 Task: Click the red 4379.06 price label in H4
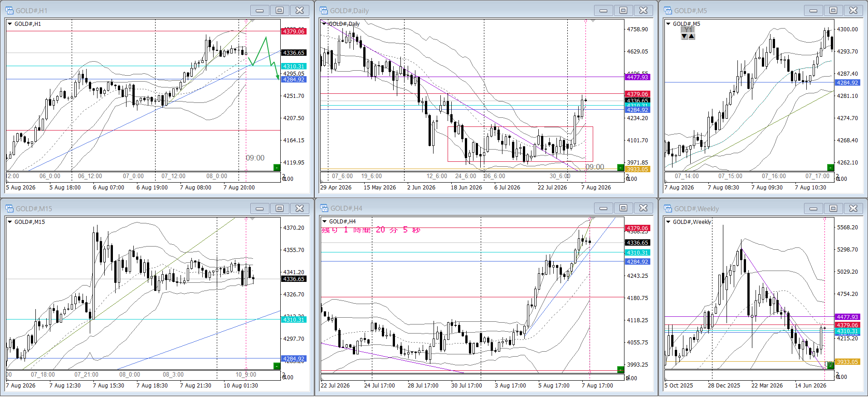[638, 228]
